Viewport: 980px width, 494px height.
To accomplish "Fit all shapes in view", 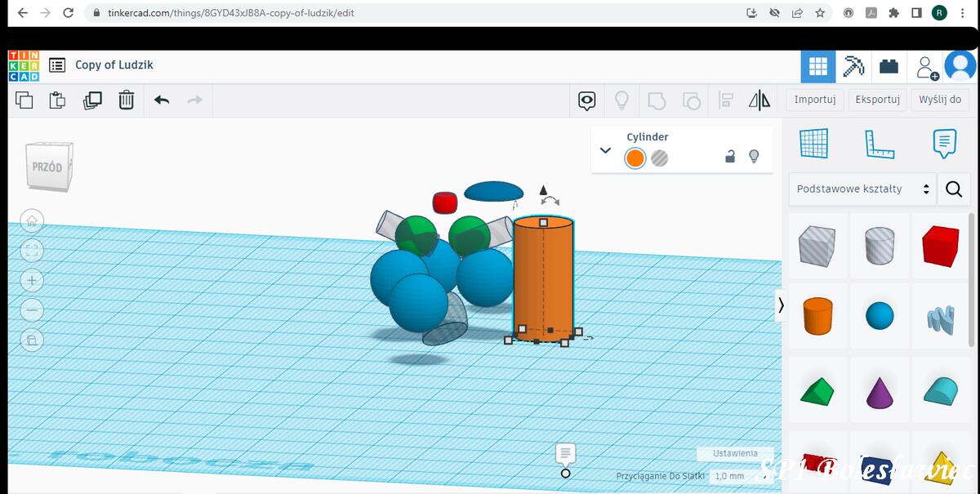I will point(32,251).
